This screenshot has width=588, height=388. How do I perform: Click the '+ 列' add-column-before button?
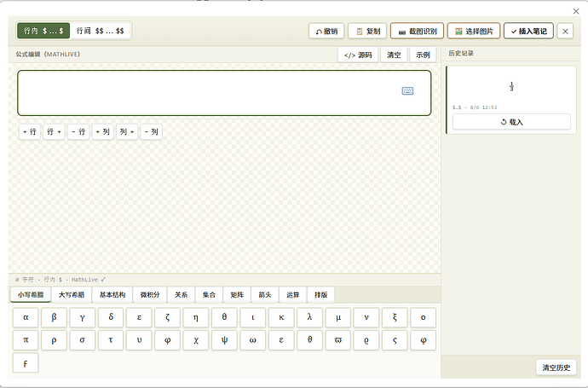[x=103, y=131]
